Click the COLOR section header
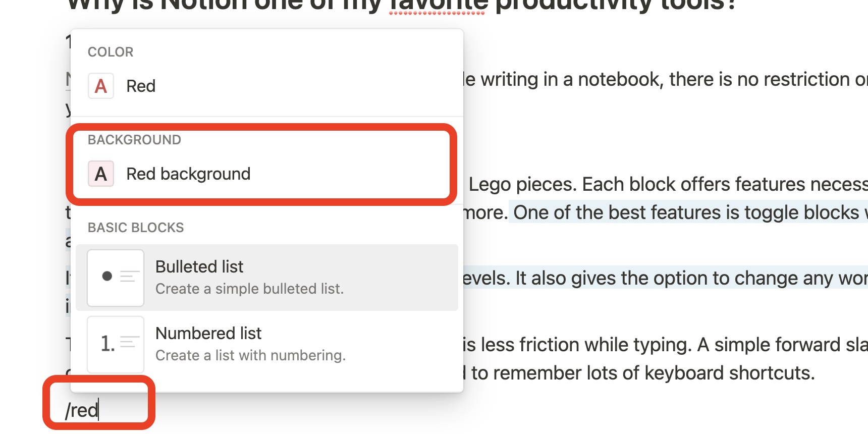Viewport: 868px width, 434px height. [111, 52]
